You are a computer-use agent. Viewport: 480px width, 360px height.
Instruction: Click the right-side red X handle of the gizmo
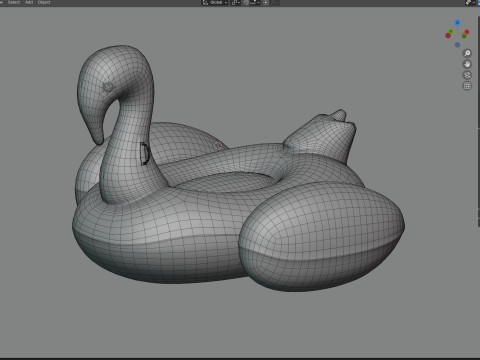467,32
